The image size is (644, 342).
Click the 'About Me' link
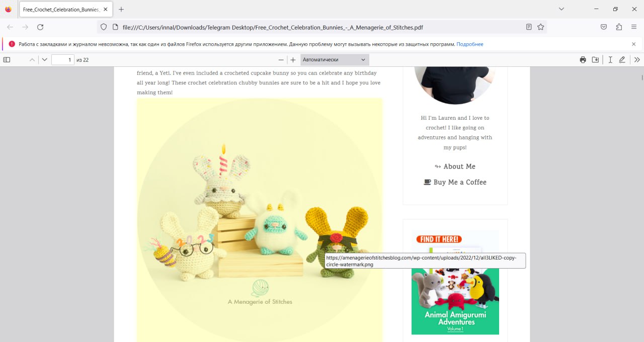pyautogui.click(x=455, y=166)
